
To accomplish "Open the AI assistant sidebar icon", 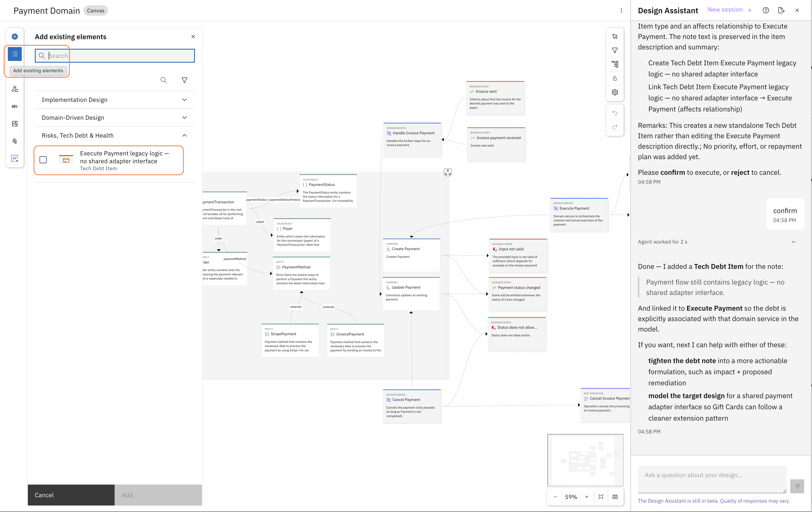I will 15,158.
